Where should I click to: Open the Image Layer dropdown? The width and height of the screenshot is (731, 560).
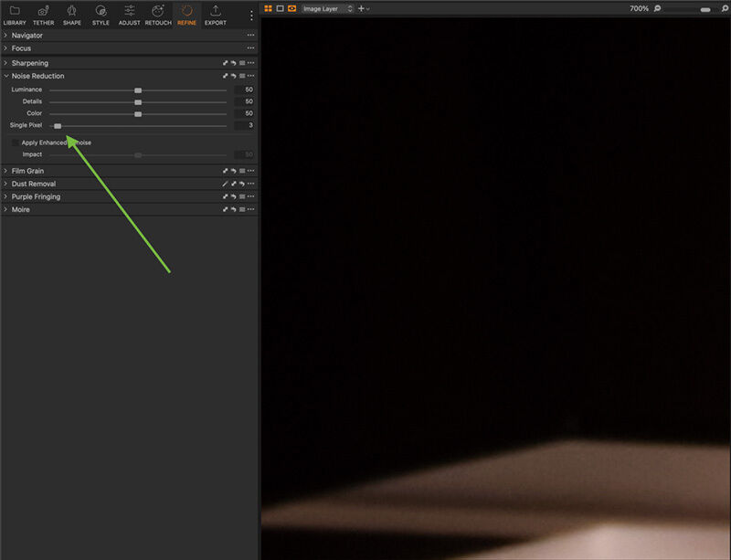tap(328, 9)
